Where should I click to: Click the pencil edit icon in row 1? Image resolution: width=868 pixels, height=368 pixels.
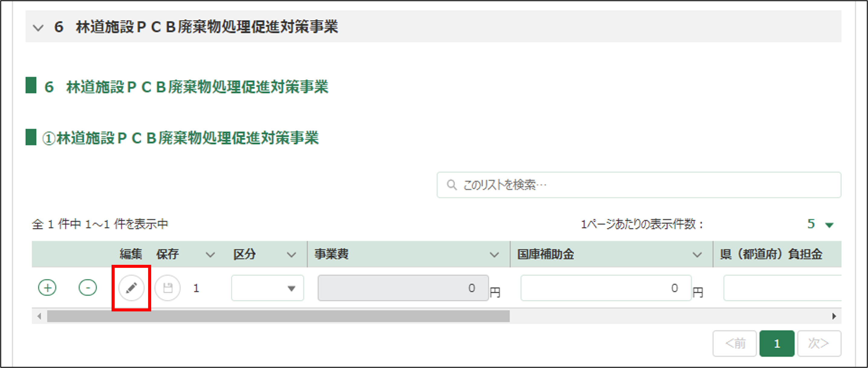[132, 288]
